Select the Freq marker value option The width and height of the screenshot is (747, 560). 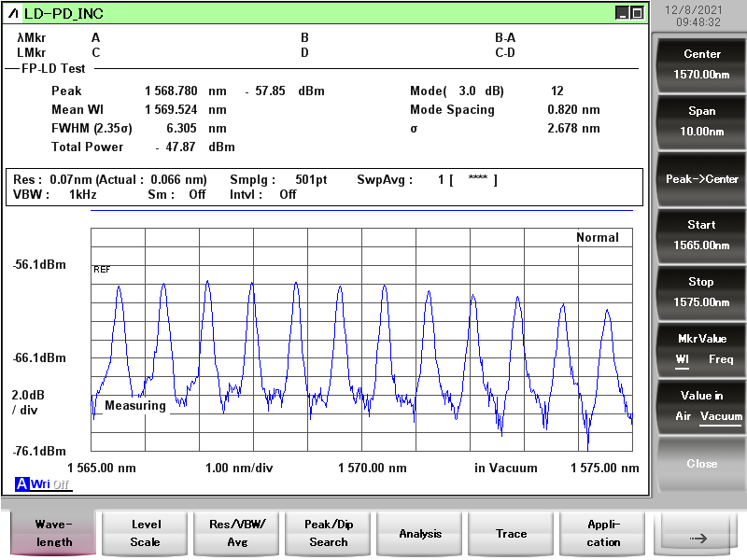coord(721,359)
